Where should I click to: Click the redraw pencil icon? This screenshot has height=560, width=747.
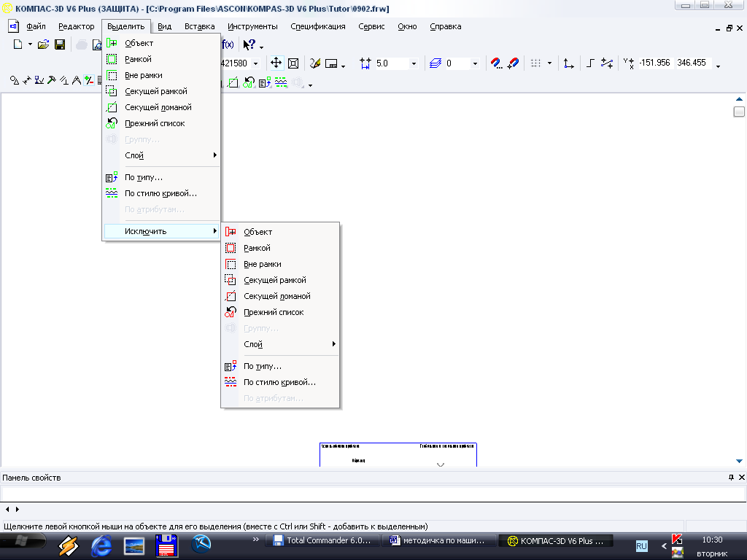315,63
